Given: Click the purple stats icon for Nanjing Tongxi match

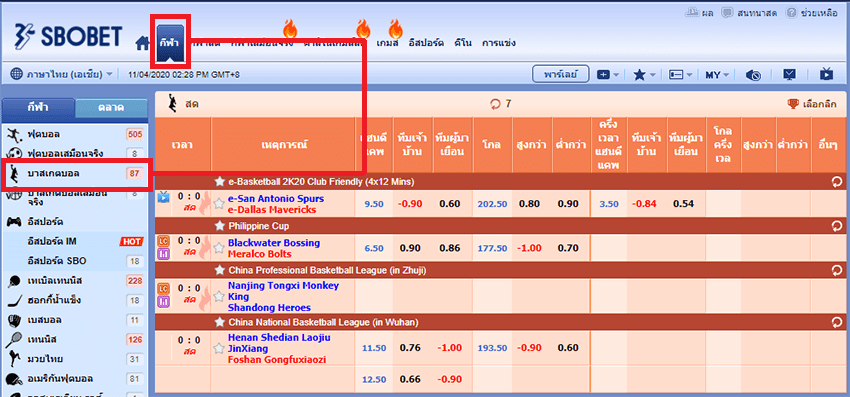Looking at the screenshot, I should tap(163, 302).
